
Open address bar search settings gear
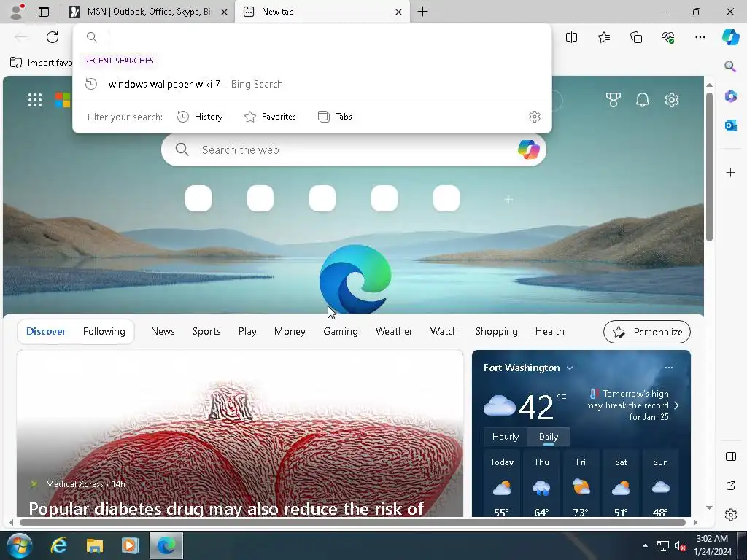[535, 117]
